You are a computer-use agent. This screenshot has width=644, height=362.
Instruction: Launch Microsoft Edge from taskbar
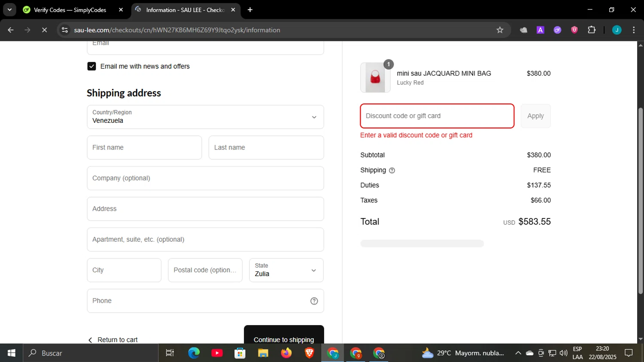tap(194, 353)
